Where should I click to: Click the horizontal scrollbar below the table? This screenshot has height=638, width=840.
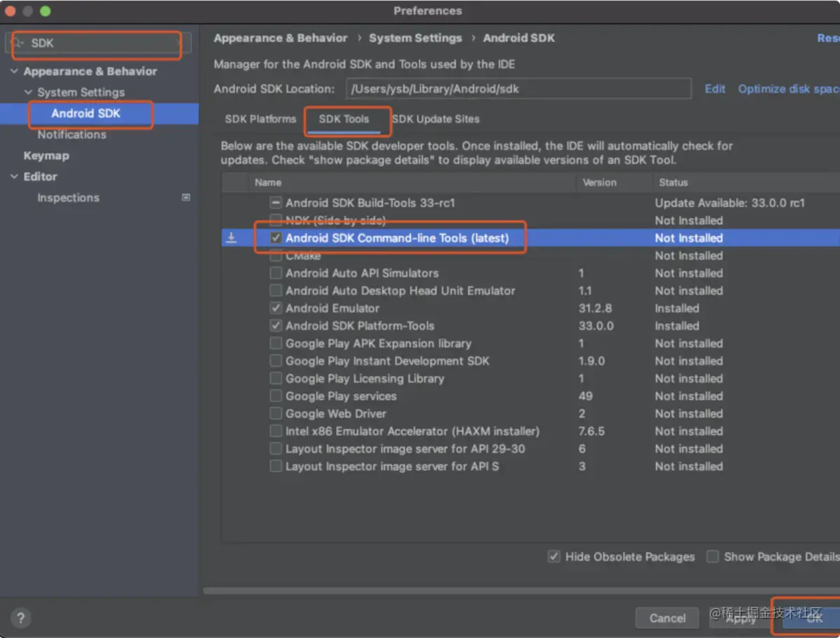(521, 591)
